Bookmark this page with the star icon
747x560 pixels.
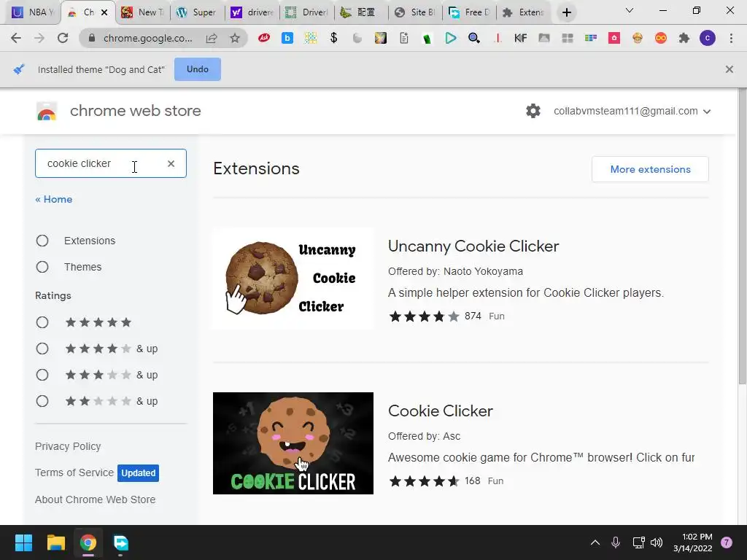[x=234, y=38]
